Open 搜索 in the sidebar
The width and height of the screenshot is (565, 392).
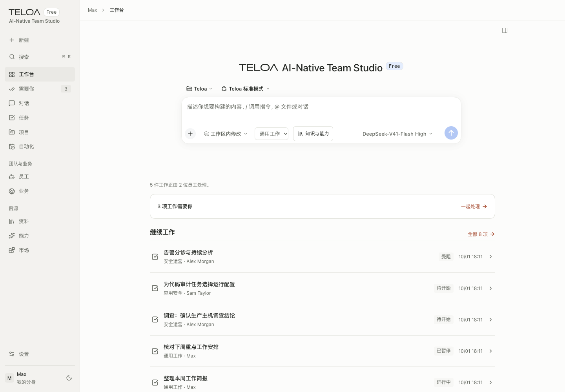[x=40, y=57]
